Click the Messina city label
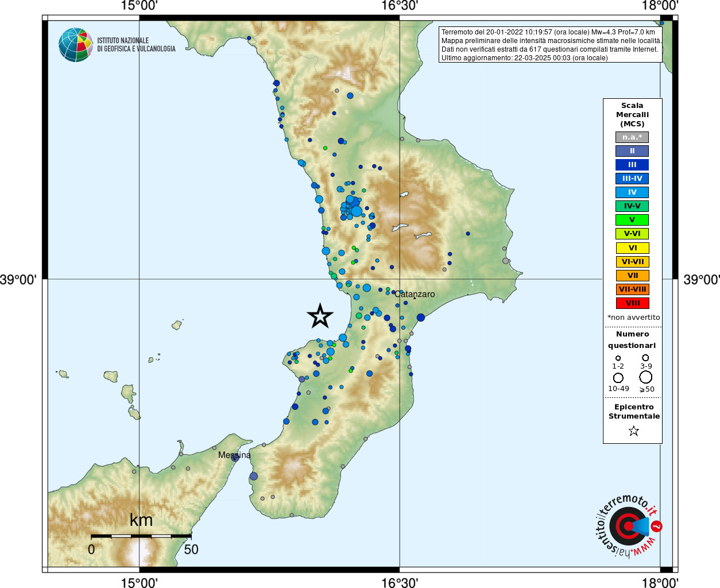Viewport: 720px width, 588px height. [x=234, y=455]
